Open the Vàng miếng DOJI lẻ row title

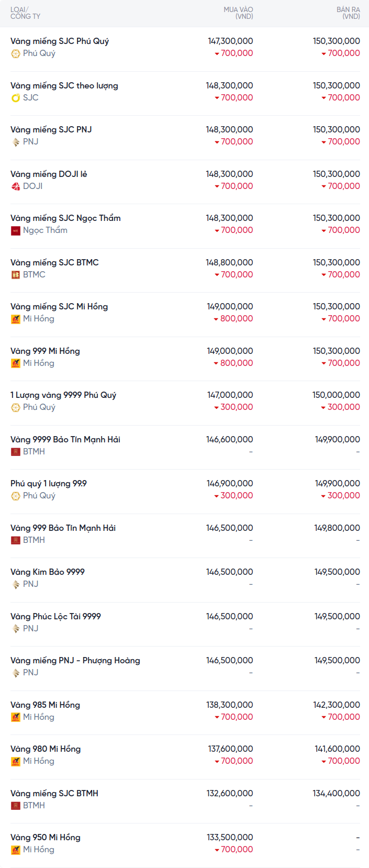point(49,174)
